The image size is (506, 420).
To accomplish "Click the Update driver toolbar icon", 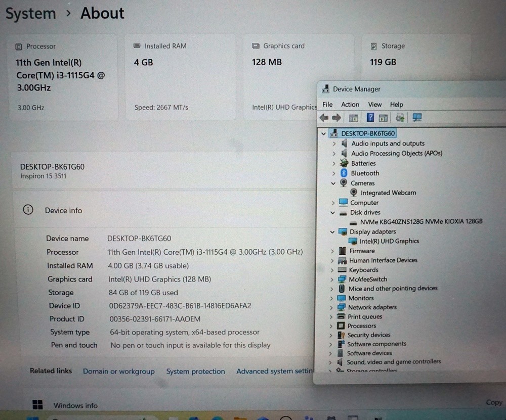I will (x=400, y=118).
